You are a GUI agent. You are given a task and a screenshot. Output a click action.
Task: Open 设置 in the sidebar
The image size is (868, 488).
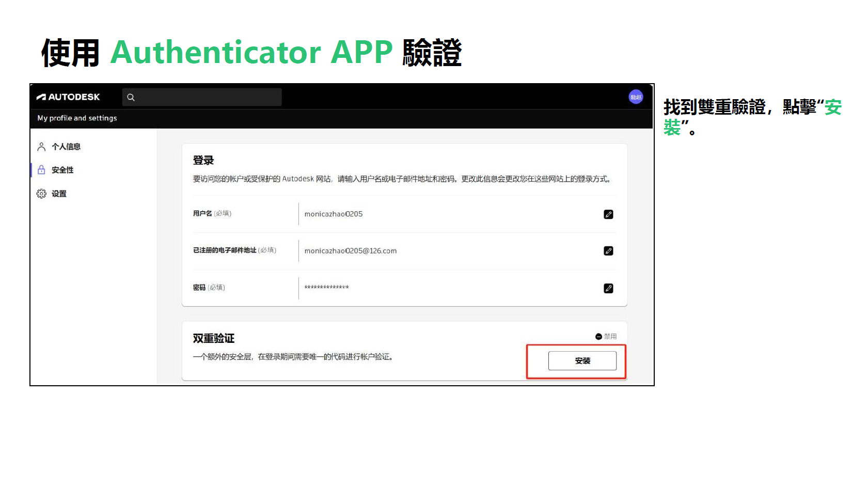(x=59, y=194)
